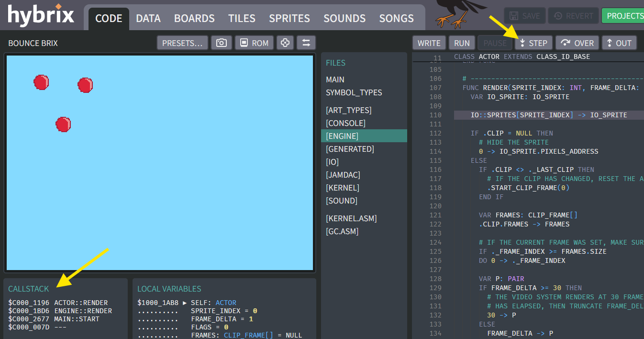Step OVER the current instruction
This screenshot has width=644, height=339.
coord(577,43)
